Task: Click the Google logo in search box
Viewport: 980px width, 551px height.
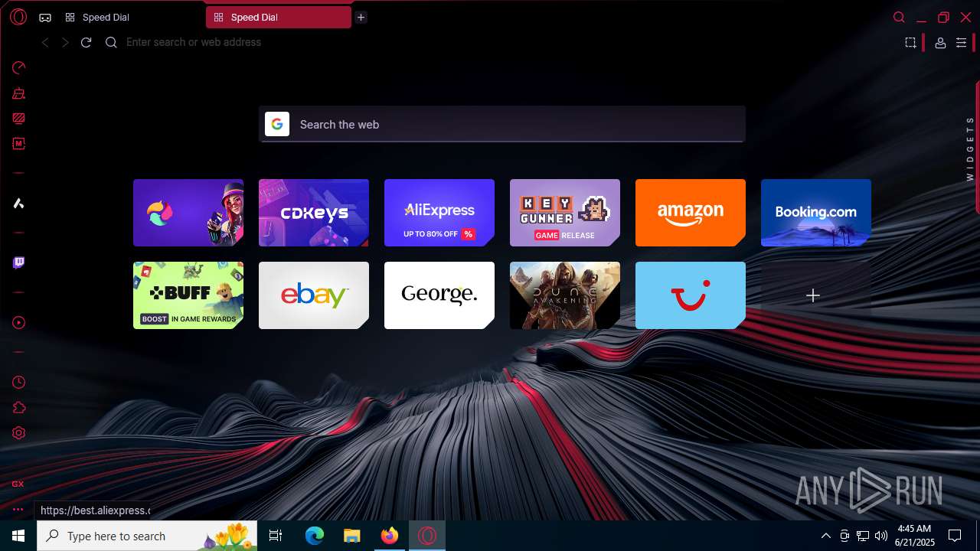Action: click(277, 124)
